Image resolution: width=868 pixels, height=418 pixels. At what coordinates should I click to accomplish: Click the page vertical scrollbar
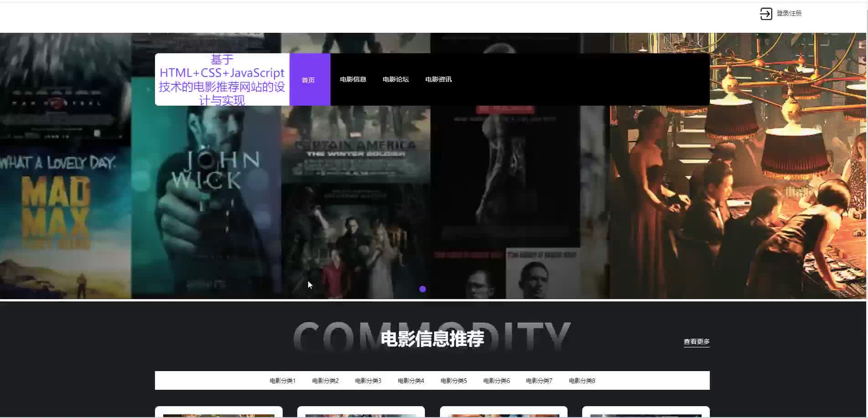coord(867,209)
